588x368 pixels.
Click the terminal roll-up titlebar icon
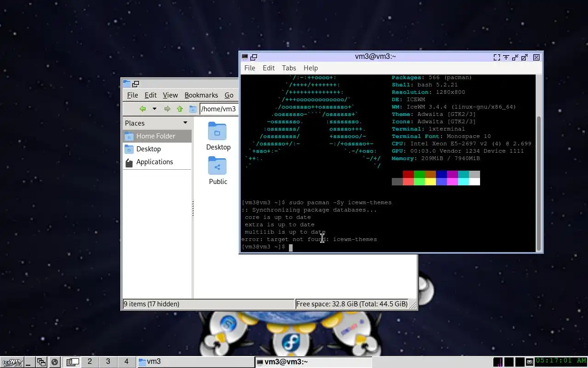[x=506, y=57]
